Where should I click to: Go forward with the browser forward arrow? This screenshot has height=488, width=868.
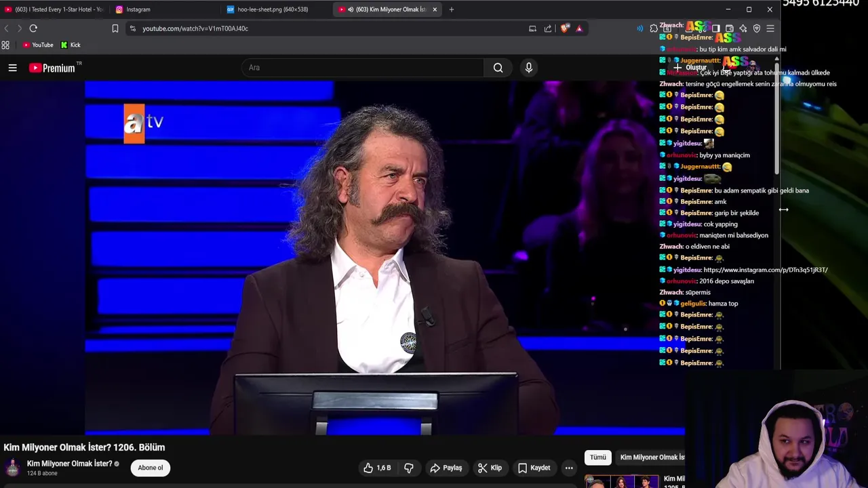pyautogui.click(x=19, y=28)
